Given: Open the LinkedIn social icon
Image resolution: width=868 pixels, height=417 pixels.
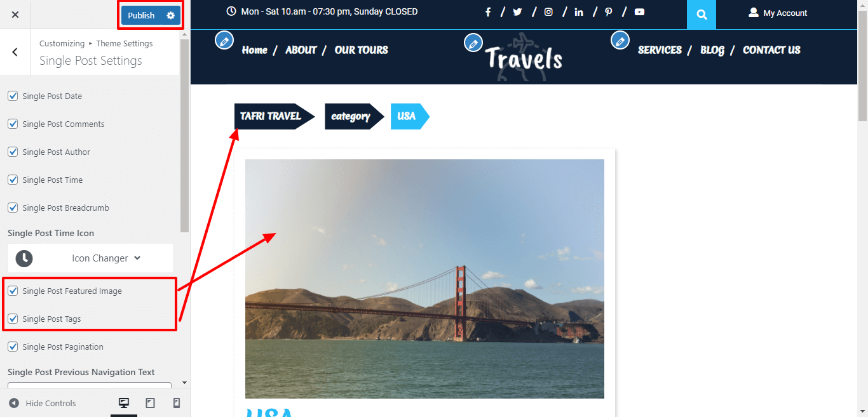Looking at the screenshot, I should pos(579,12).
